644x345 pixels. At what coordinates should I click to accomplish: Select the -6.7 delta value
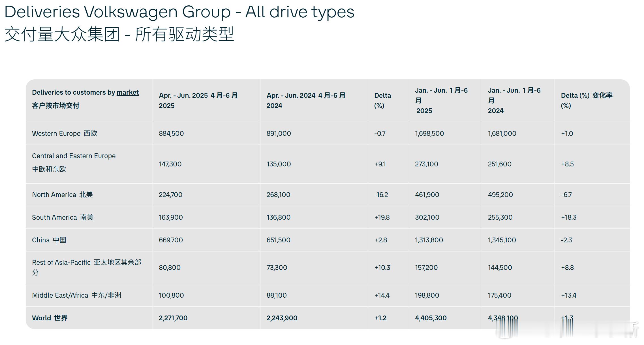click(566, 195)
